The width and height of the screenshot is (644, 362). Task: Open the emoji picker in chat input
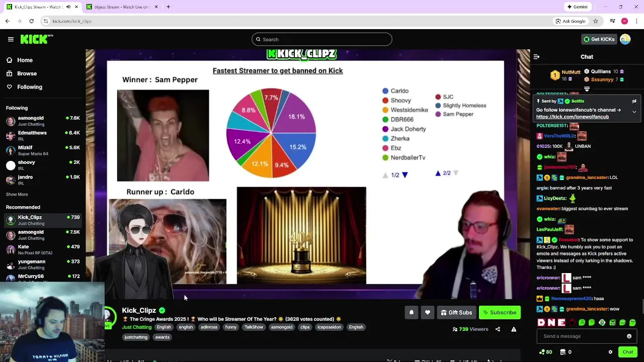click(x=629, y=336)
